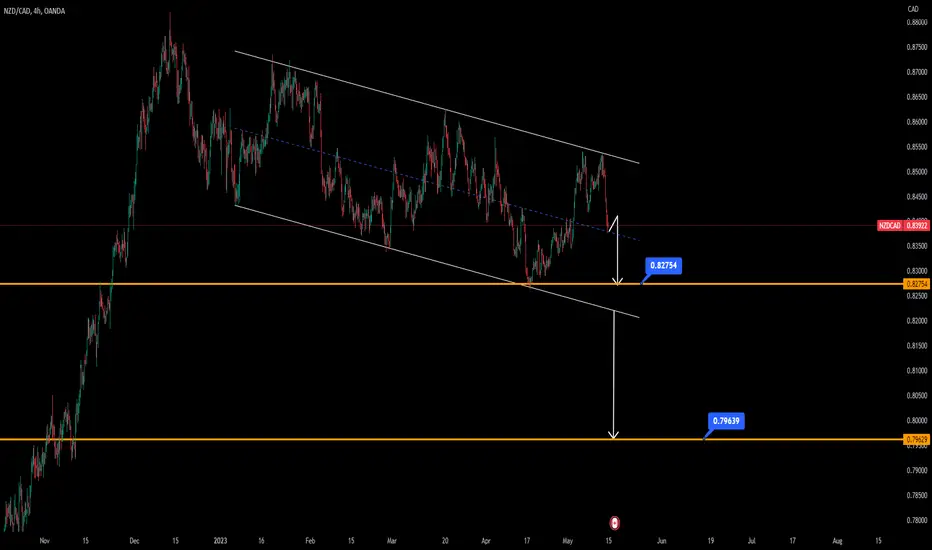
Task: Click the 0.80000 price scale label
Action: (917, 420)
